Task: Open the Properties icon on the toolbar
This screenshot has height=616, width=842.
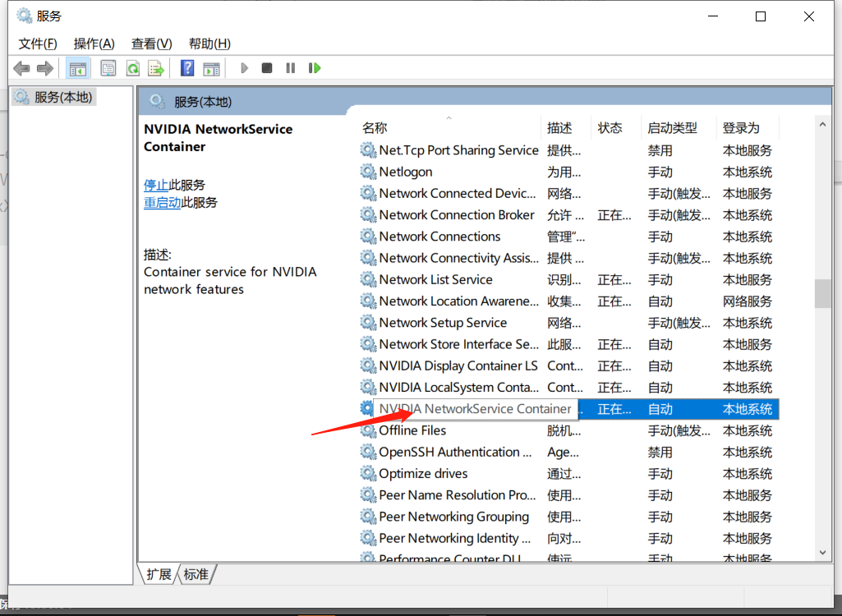Action: point(108,67)
